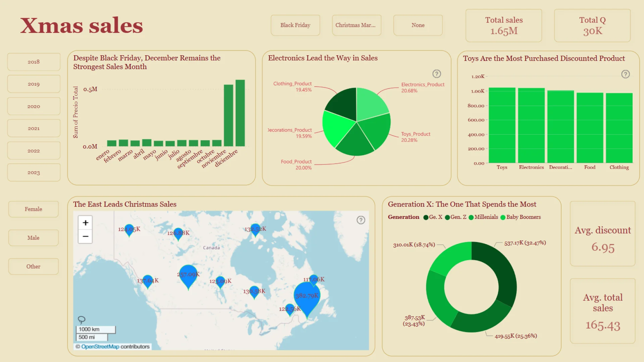Click the Ge. X legend entry
Screen dimensions: 644x362
[x=433, y=217]
